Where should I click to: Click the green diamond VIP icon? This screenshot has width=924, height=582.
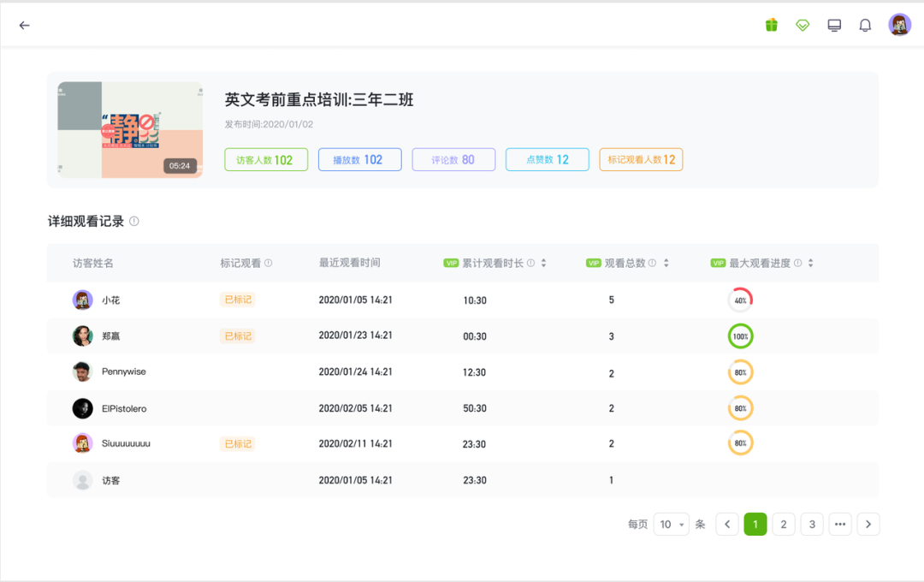[x=803, y=26]
